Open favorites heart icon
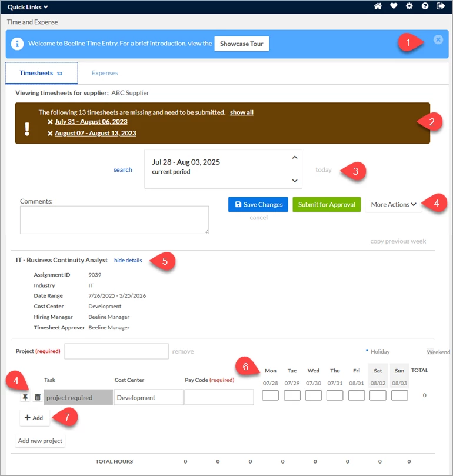453x476 pixels. click(x=394, y=6)
